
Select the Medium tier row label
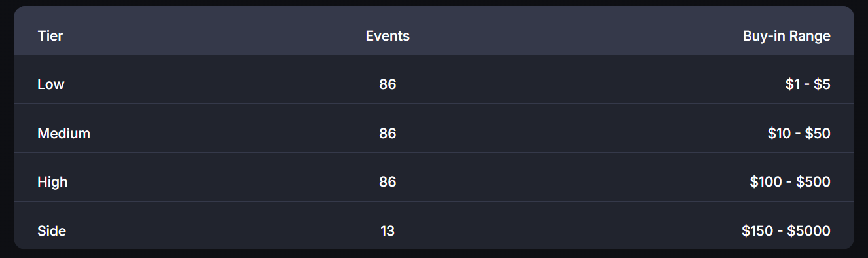[x=63, y=134]
